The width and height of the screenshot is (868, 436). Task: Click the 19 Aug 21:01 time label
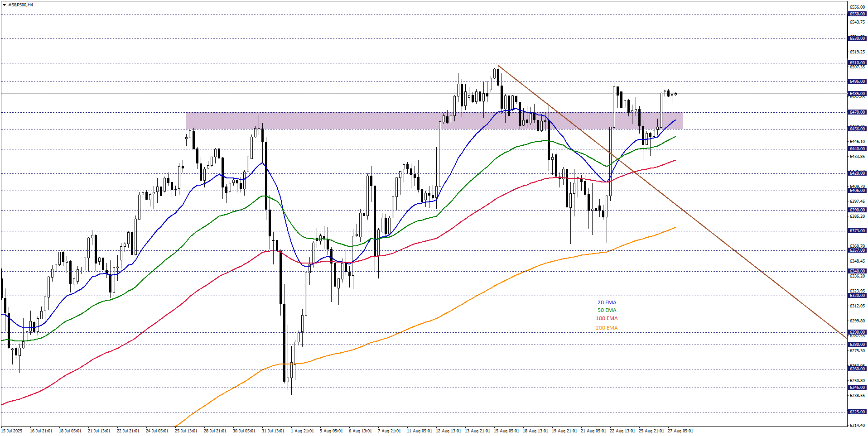point(564,431)
